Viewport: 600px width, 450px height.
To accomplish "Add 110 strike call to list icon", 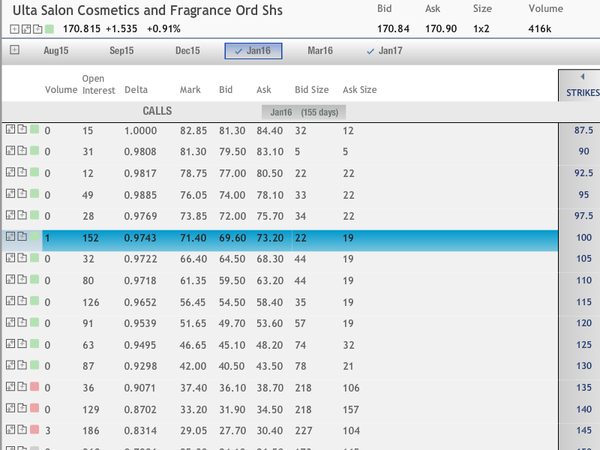I will click(x=22, y=279).
